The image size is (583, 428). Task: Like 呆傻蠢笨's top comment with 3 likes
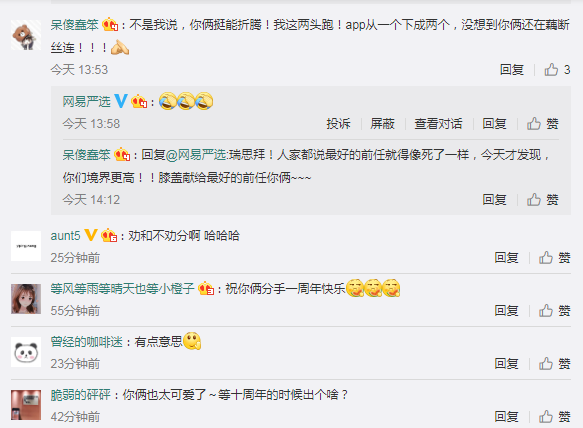tap(557, 70)
